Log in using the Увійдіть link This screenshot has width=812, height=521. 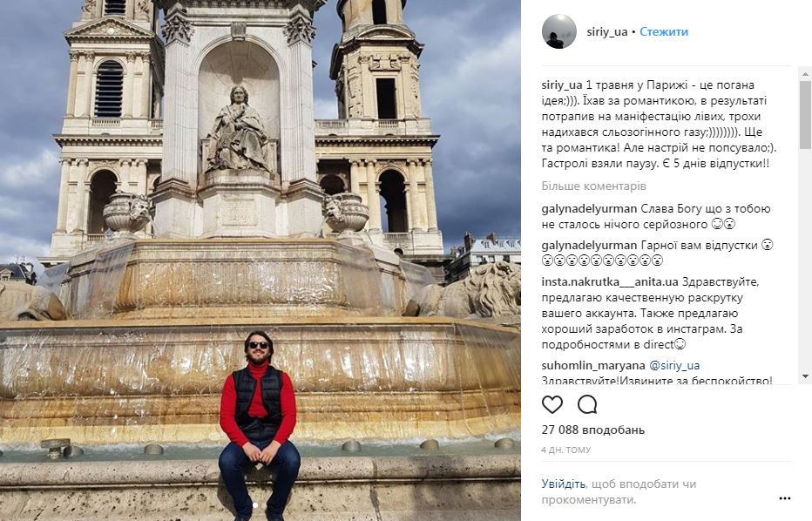(564, 484)
